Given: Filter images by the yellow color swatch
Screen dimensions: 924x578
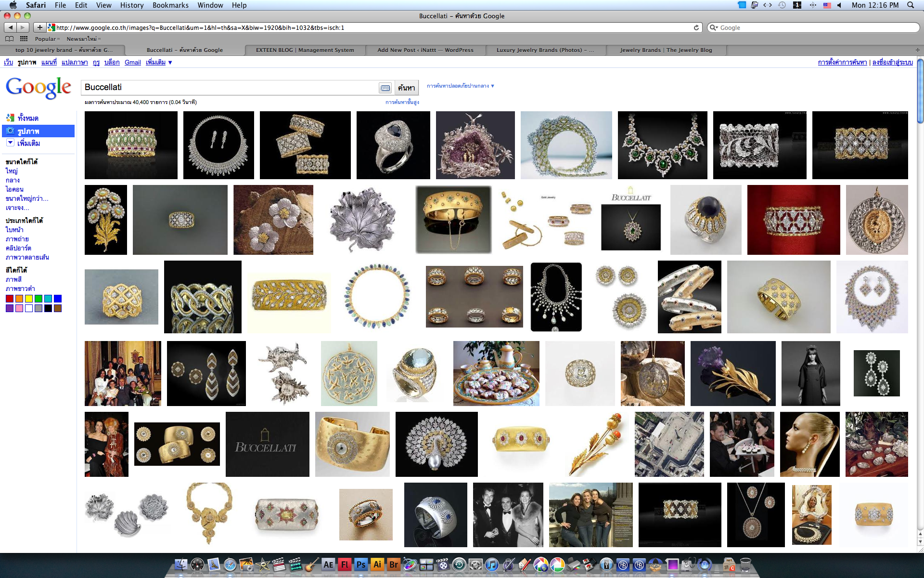Looking at the screenshot, I should (x=29, y=299).
